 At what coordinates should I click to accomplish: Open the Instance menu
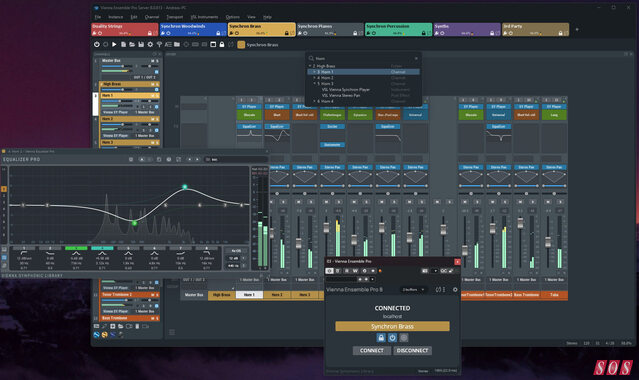(115, 17)
